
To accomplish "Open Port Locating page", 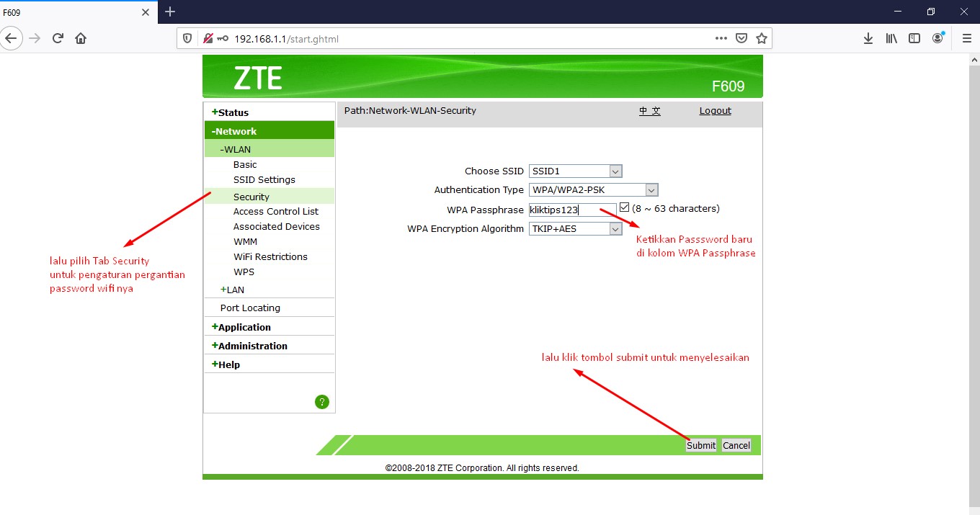I will pos(250,308).
